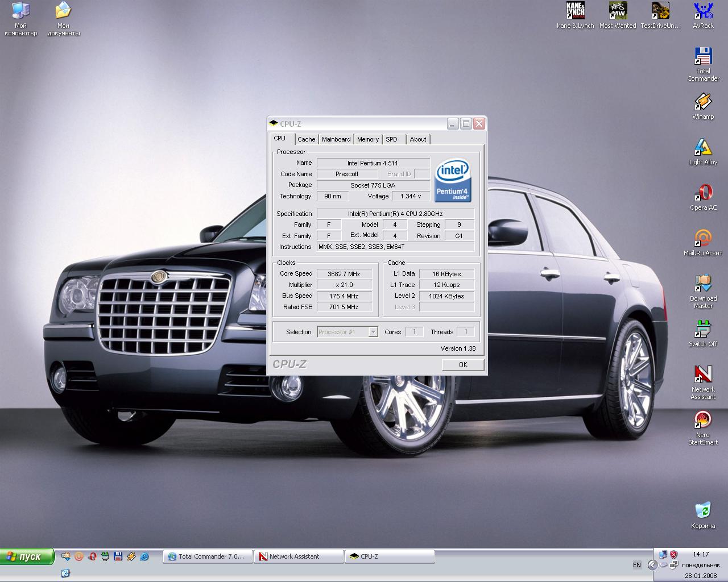
Task: Click the L1 Data 16 KBytes value
Action: [446, 274]
